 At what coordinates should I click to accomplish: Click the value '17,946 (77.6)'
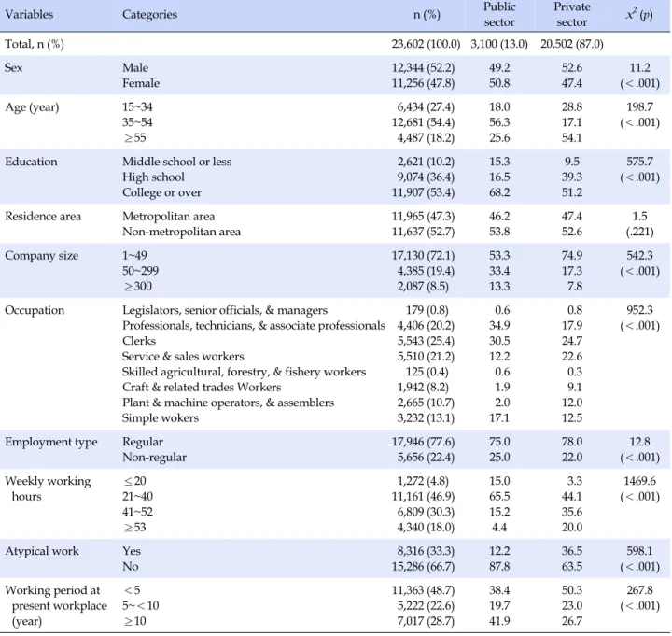pos(423,442)
